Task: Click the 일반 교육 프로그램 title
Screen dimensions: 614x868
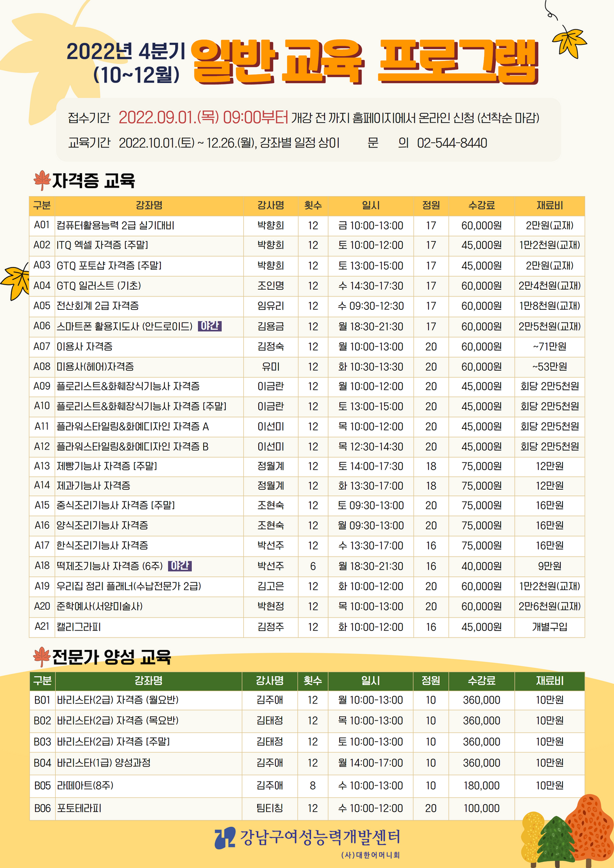Action: coord(364,62)
